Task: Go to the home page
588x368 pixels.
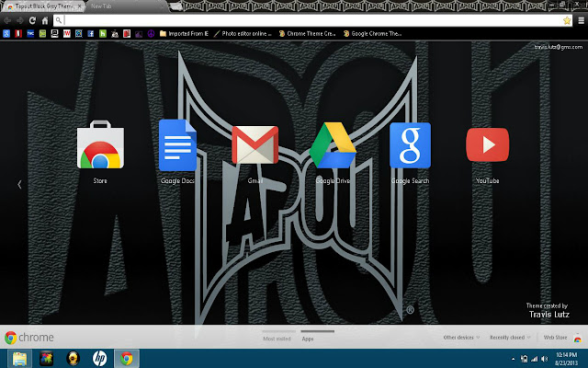Action: [45, 20]
